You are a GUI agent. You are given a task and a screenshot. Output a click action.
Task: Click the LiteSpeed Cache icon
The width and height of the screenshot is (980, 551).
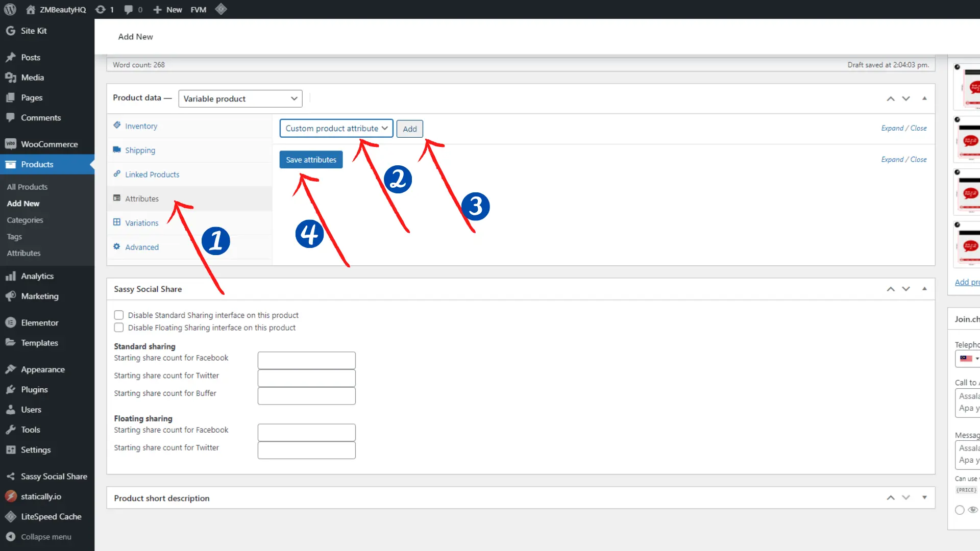click(x=11, y=516)
